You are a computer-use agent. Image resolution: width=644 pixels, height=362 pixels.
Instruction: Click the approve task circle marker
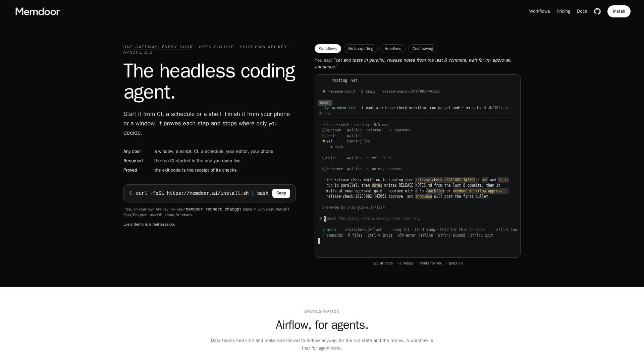324,130
